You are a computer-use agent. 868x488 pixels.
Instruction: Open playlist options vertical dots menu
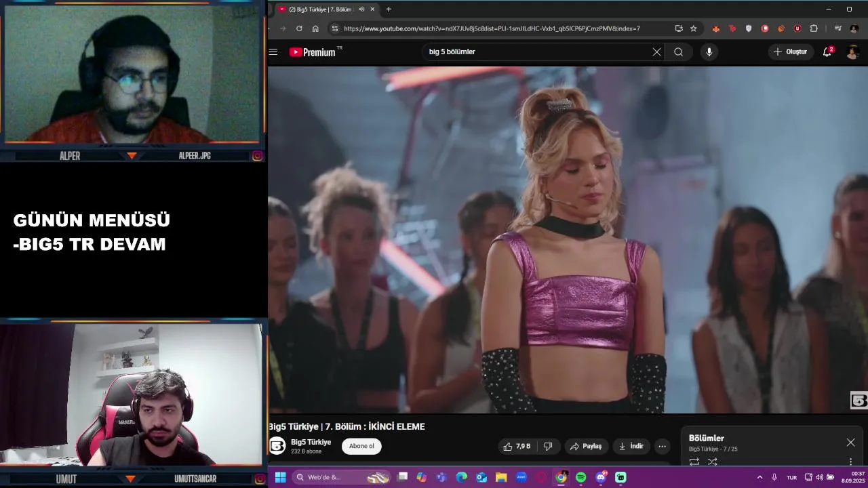point(850,462)
